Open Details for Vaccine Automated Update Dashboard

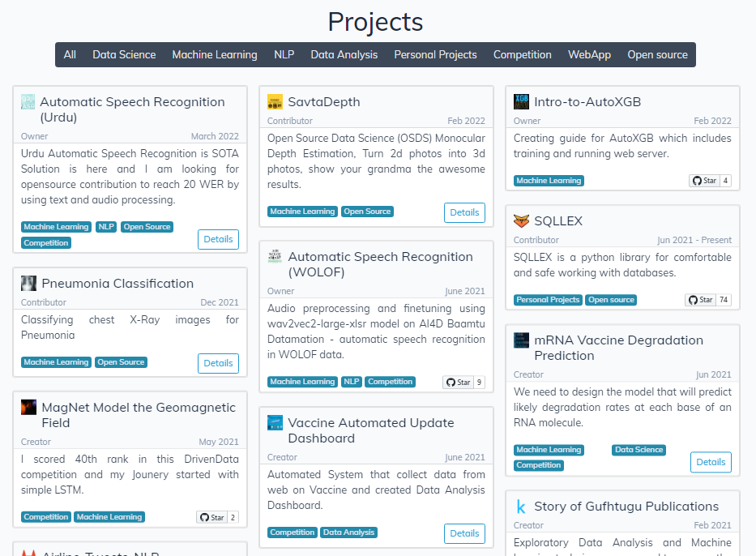[464, 533]
